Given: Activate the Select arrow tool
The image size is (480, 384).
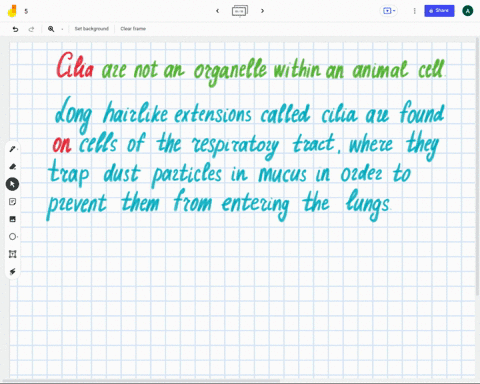Looking at the screenshot, I should pyautogui.click(x=12, y=184).
